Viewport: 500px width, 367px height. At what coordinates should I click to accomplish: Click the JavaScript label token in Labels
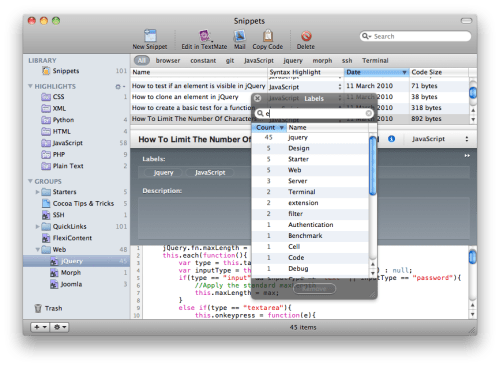tap(210, 173)
